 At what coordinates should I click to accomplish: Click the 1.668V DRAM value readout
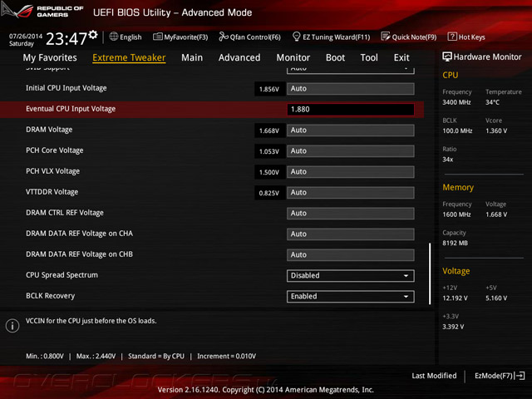269,131
